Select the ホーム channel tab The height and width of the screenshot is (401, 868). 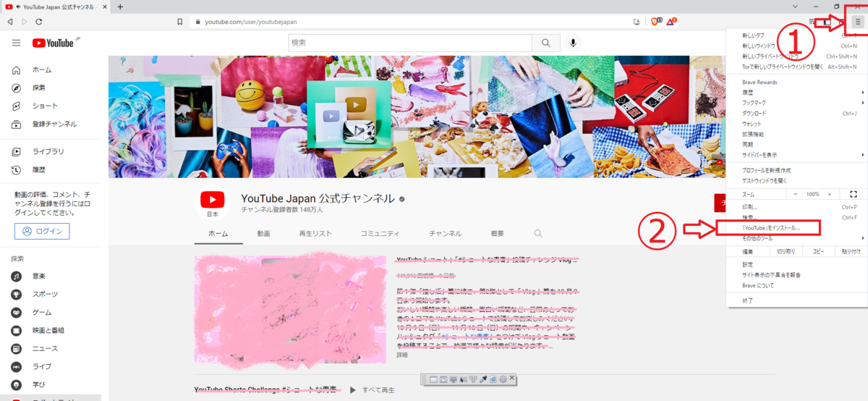tap(218, 233)
